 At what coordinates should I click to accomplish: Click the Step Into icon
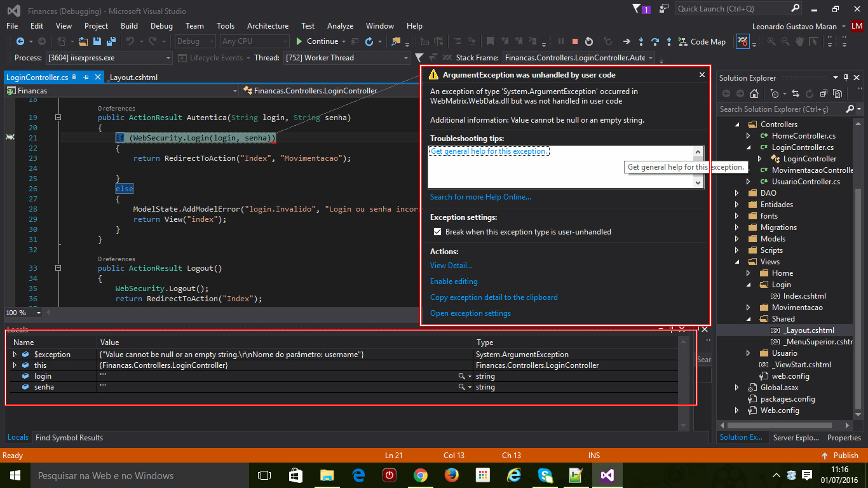click(x=641, y=41)
